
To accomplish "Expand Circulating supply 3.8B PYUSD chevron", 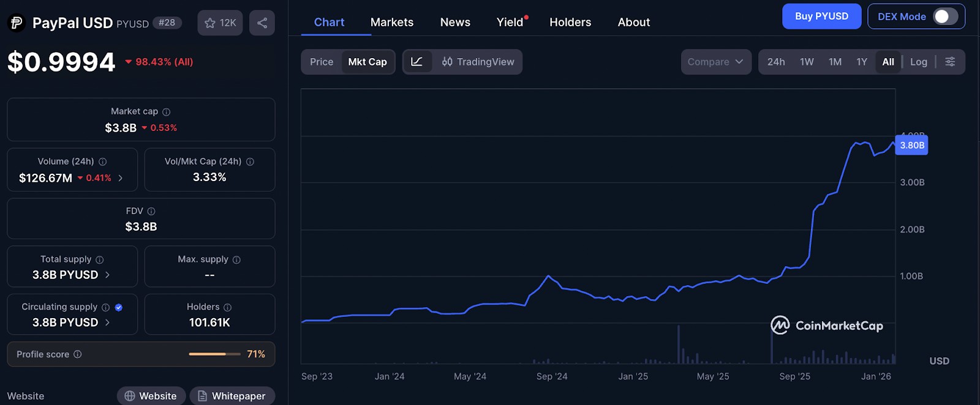I will click(x=107, y=322).
